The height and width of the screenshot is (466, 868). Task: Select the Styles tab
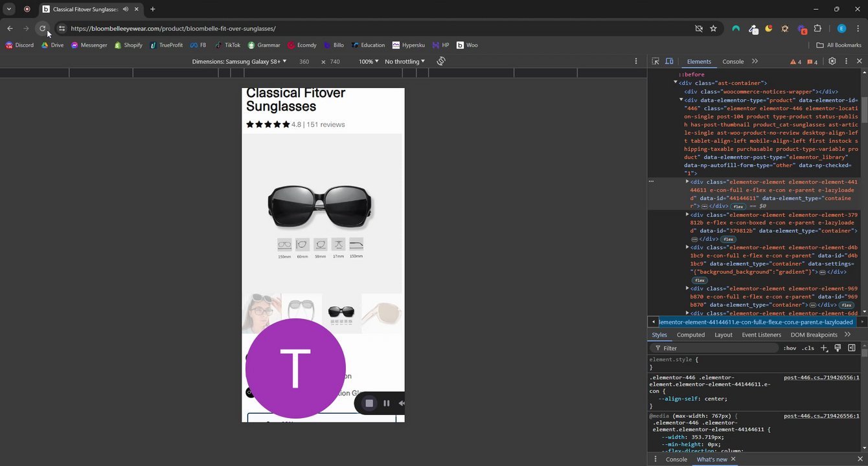(659, 335)
